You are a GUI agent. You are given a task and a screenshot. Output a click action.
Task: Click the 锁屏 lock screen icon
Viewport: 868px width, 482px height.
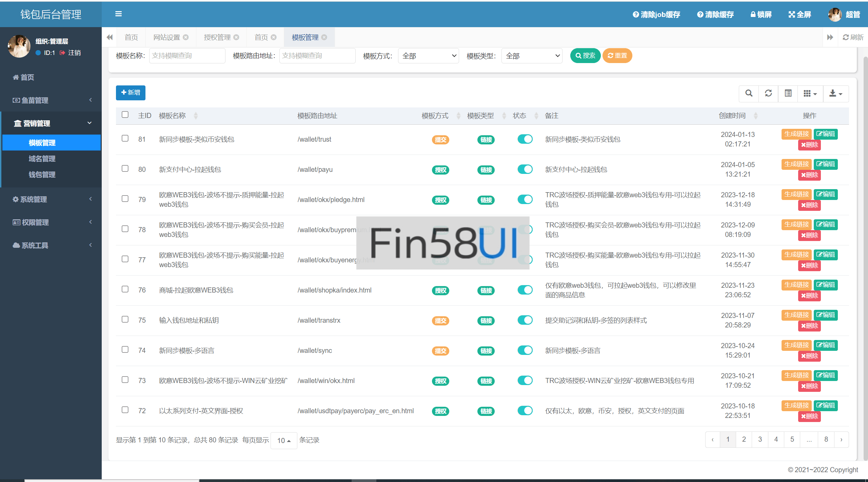(753, 14)
